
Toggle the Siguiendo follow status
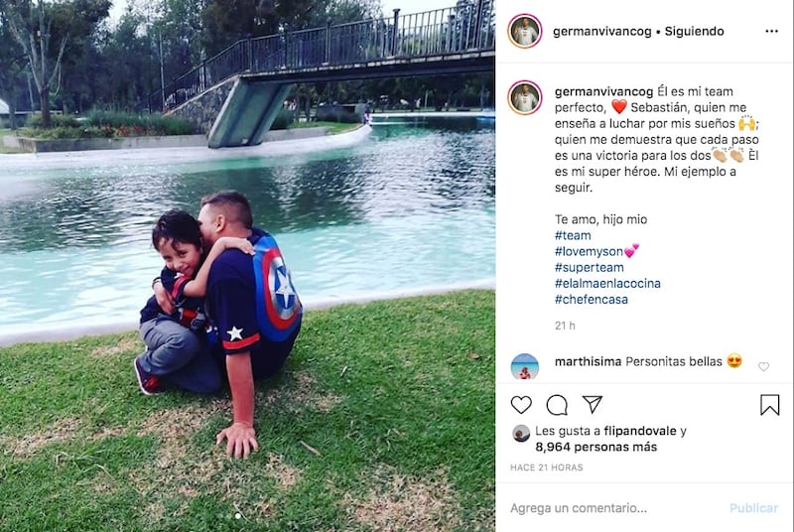pos(694,32)
